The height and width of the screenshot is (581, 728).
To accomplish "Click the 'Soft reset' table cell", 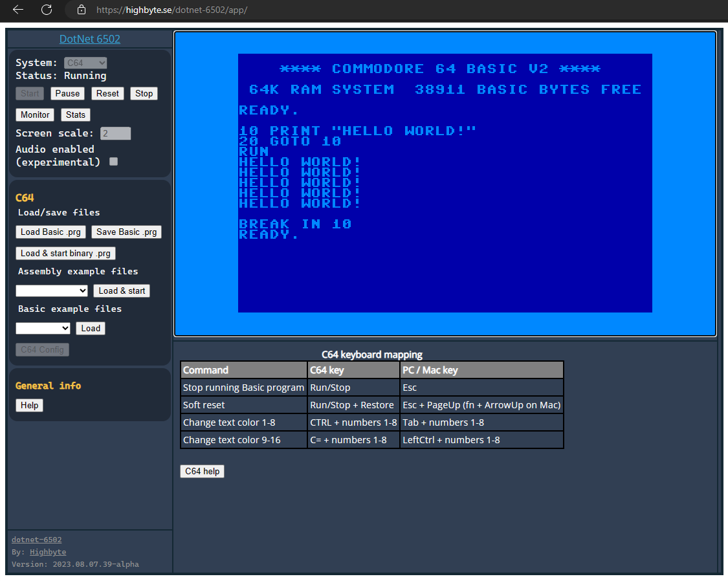I will point(244,405).
